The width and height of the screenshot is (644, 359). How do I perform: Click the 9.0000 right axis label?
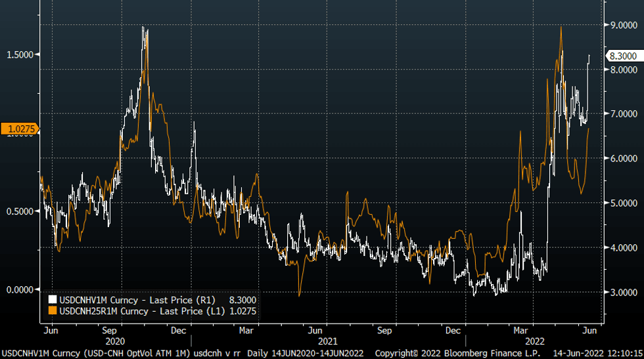623,25
